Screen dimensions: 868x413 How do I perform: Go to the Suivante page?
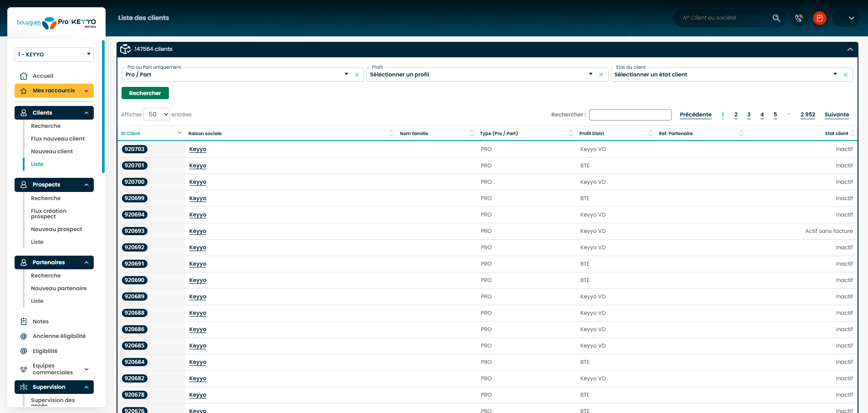(836, 115)
